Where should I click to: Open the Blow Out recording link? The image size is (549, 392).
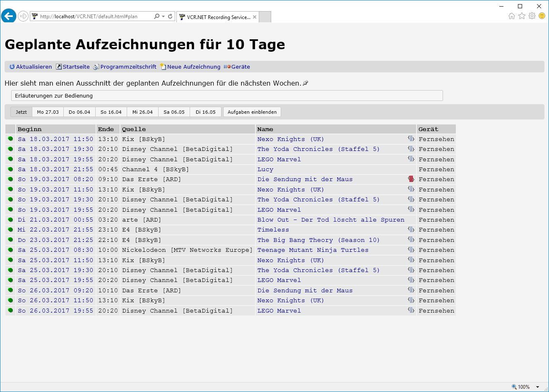(330, 220)
